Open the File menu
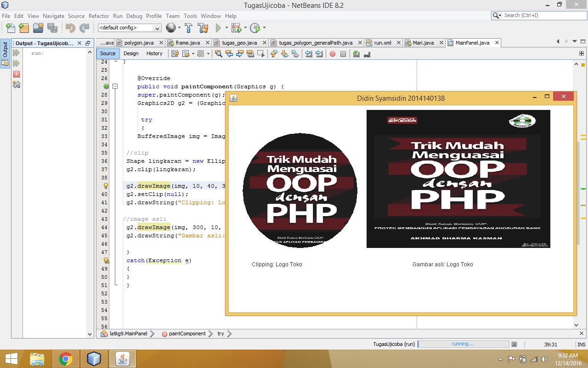This screenshot has height=368, width=588. (6, 16)
